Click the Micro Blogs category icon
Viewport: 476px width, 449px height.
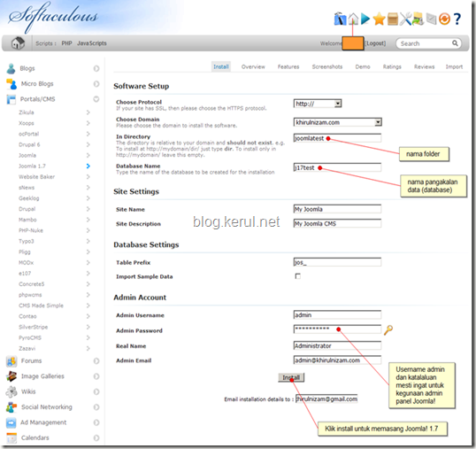click(x=12, y=84)
